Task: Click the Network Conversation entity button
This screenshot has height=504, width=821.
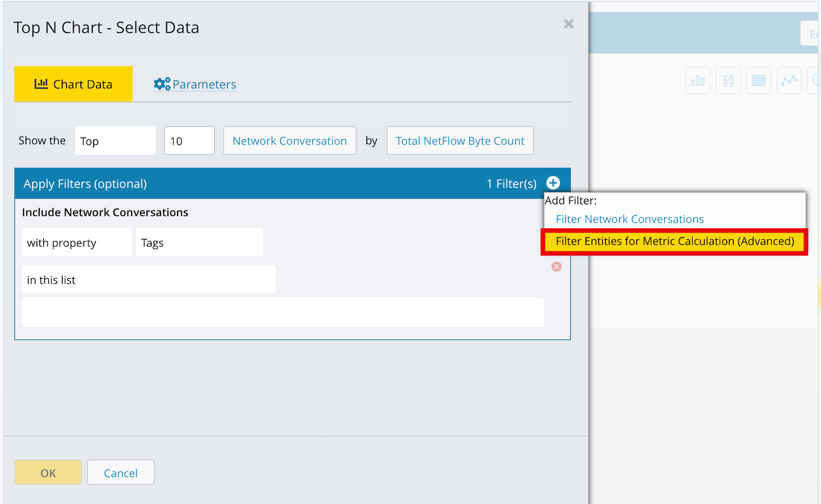Action: pos(289,141)
